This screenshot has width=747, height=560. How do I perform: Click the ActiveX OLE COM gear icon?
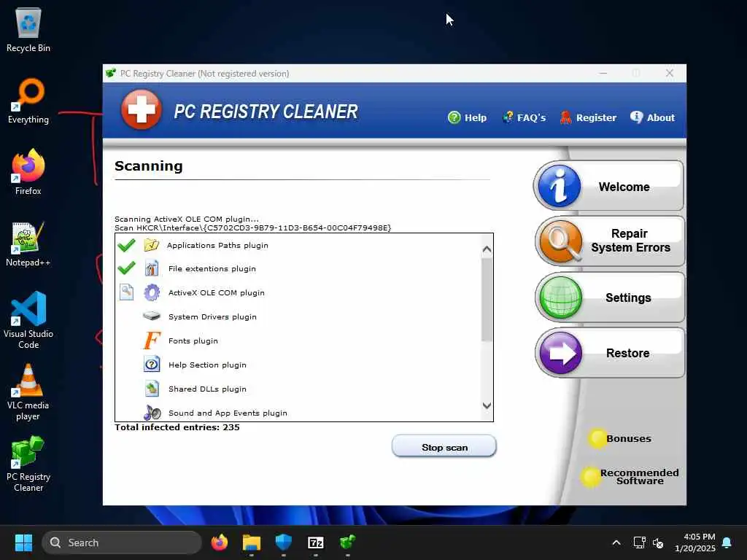[x=152, y=292]
